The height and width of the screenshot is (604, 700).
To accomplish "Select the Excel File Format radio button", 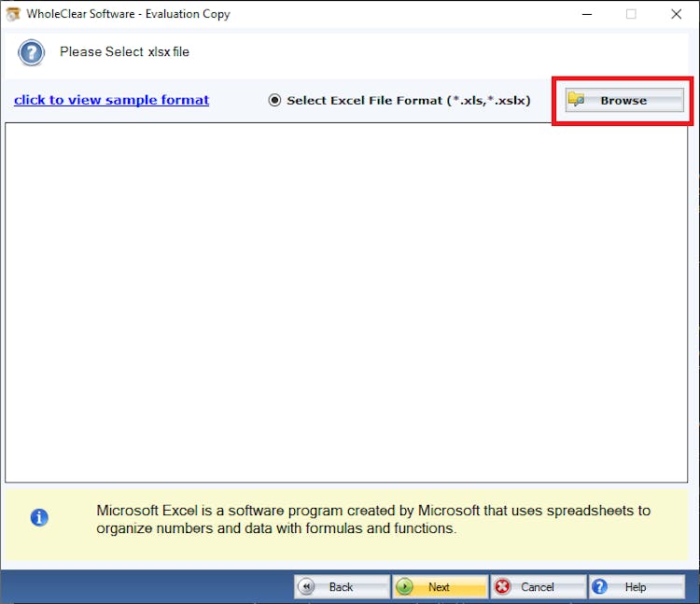I will pos(274,100).
